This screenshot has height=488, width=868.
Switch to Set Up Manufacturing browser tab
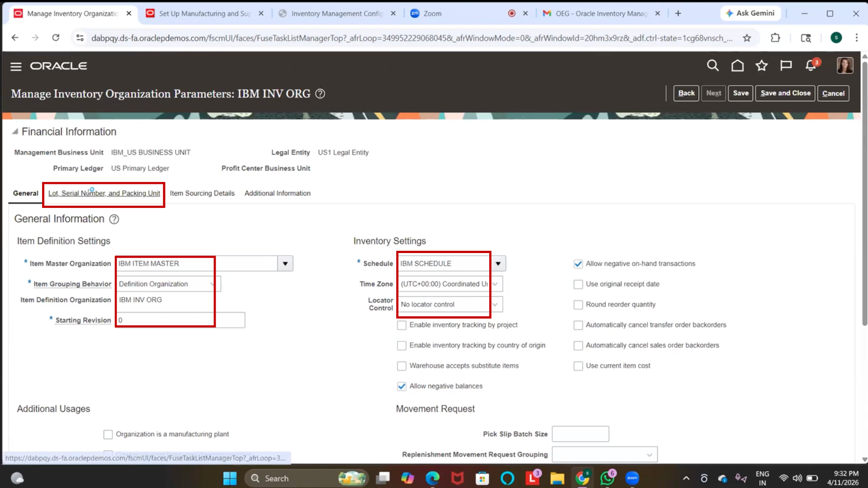click(x=204, y=14)
